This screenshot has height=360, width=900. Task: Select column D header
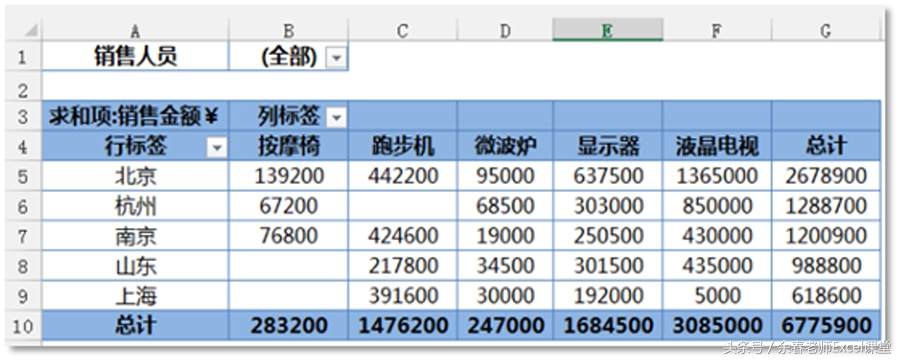click(506, 30)
